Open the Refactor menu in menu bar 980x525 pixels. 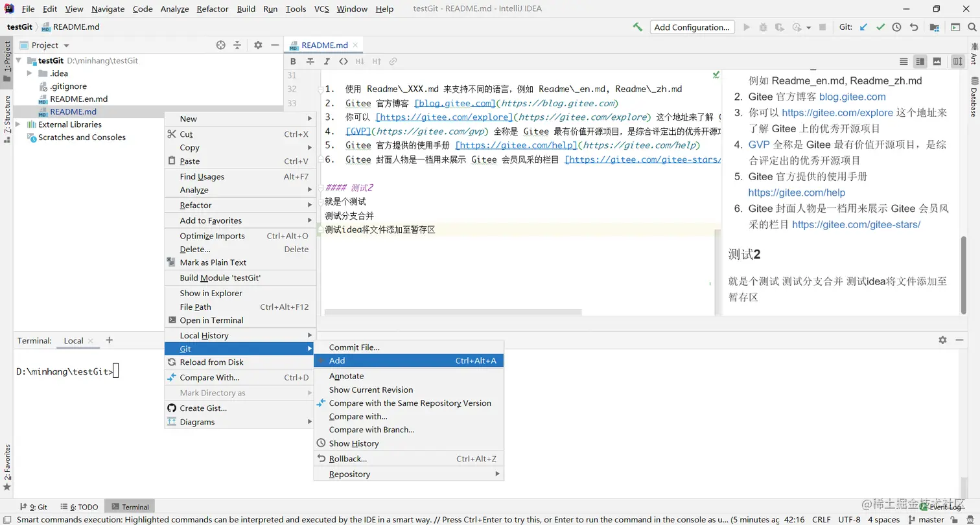click(x=213, y=9)
